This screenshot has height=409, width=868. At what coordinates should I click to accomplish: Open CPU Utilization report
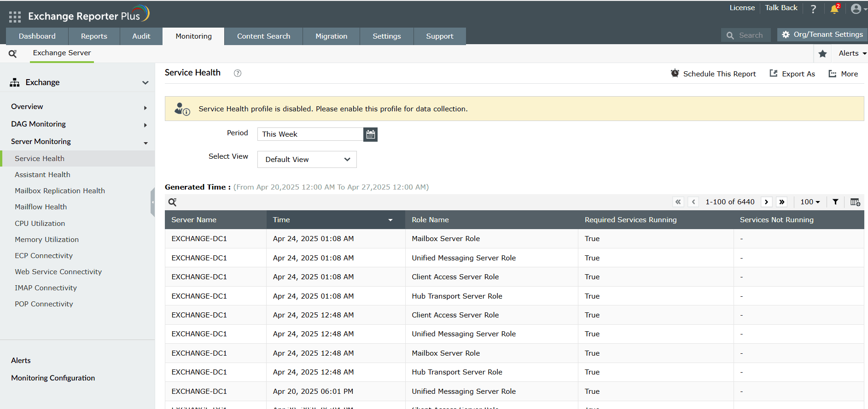[x=40, y=224]
